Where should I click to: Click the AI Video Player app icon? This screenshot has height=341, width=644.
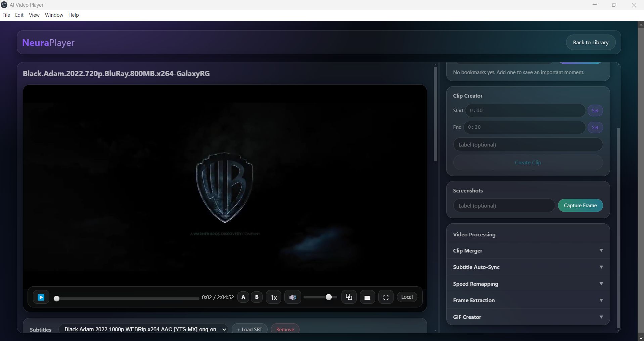tap(4, 5)
